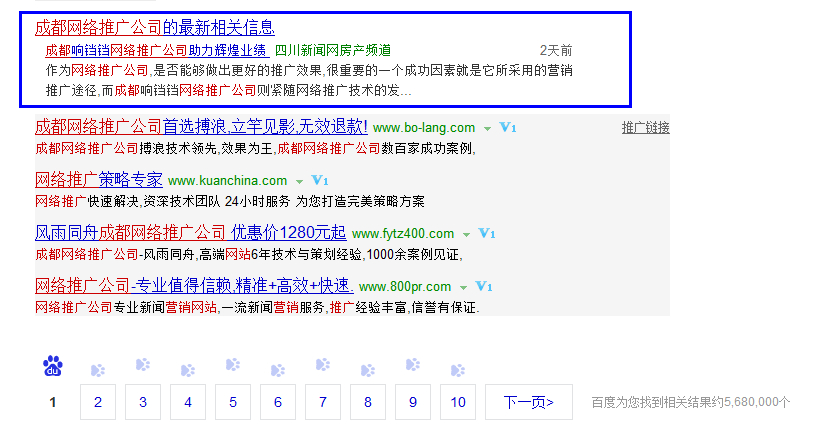The image size is (816, 434).
Task: Click the paw icon above page 6
Action: coord(278,371)
